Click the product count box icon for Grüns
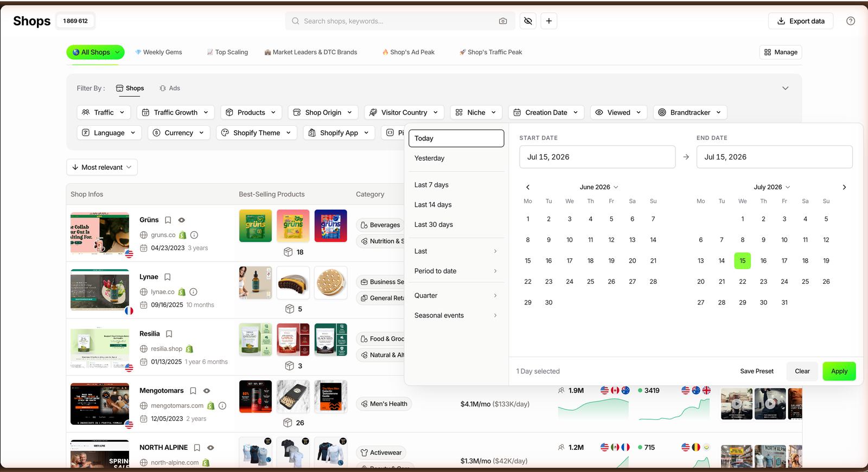 289,252
